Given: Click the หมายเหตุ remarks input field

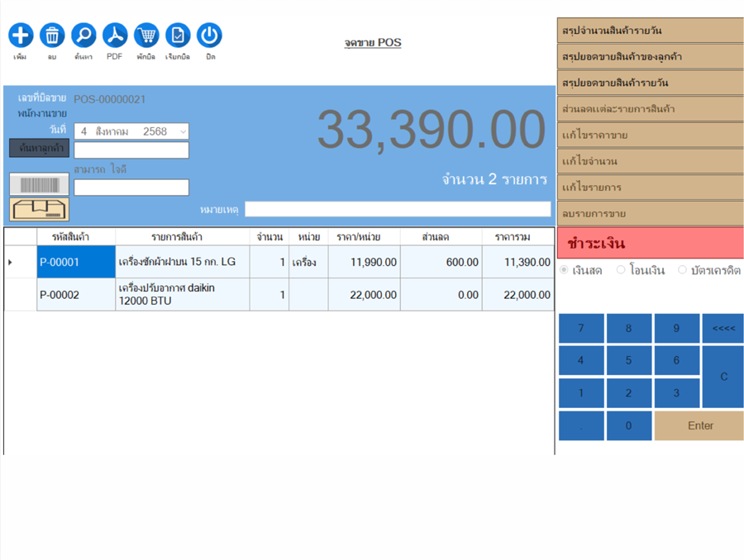Looking at the screenshot, I should coord(398,210).
